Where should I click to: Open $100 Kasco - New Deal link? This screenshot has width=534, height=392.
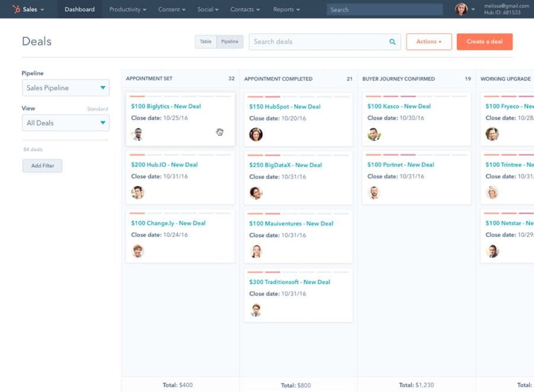[399, 106]
